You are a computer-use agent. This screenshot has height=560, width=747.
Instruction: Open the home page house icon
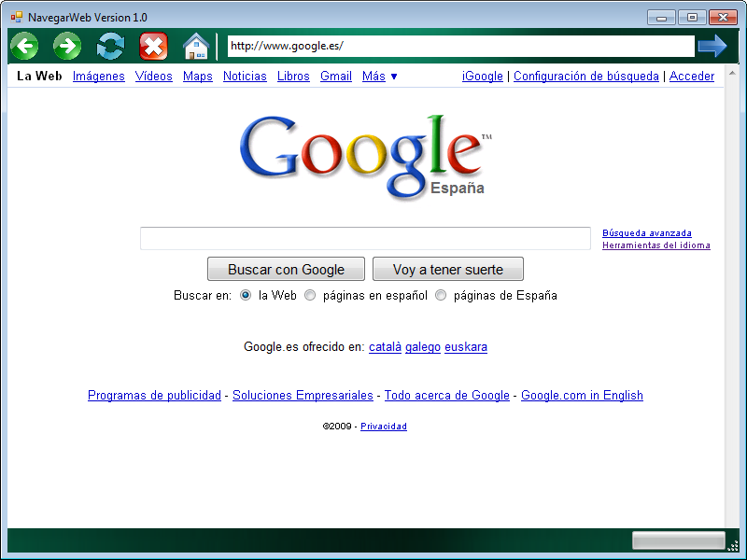click(196, 46)
